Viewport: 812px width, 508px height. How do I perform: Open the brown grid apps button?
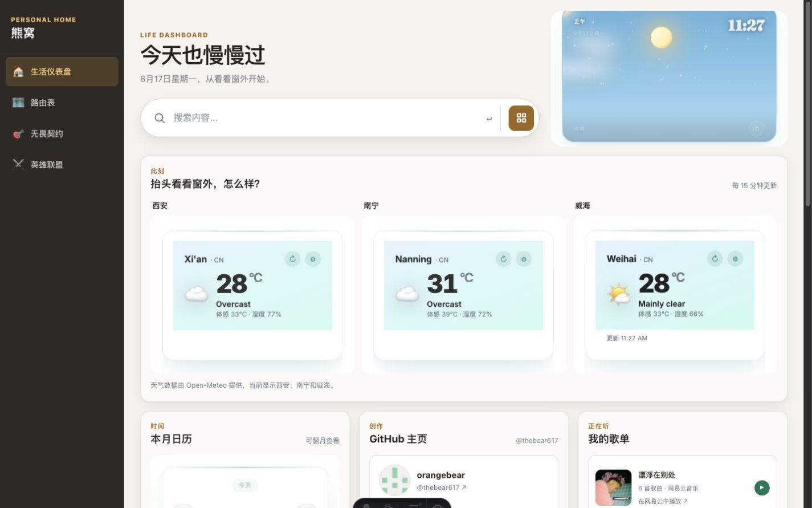coord(521,118)
